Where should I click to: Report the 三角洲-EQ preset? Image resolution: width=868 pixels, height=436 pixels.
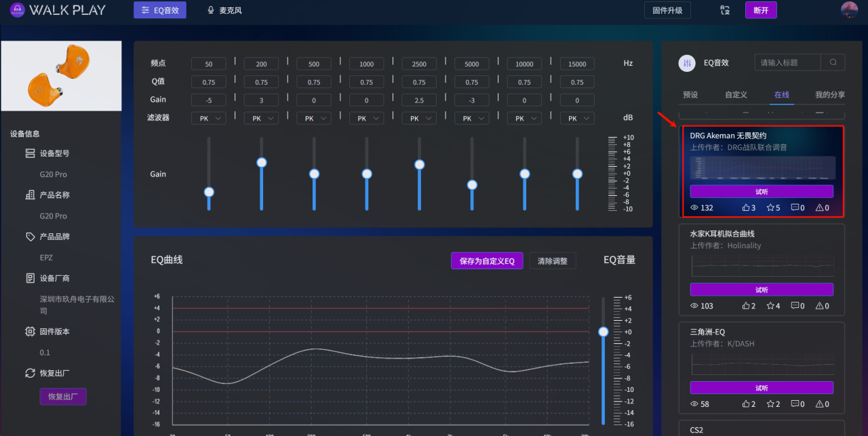click(819, 404)
